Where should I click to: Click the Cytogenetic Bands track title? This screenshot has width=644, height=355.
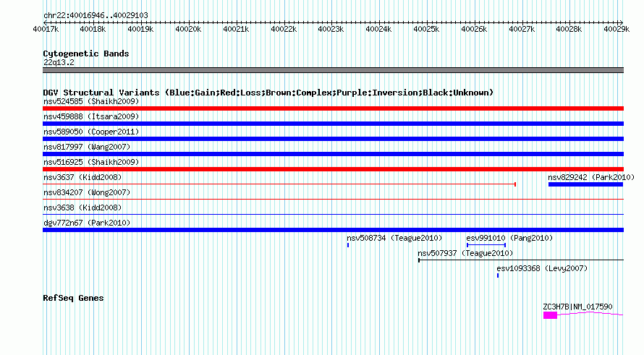(86, 54)
